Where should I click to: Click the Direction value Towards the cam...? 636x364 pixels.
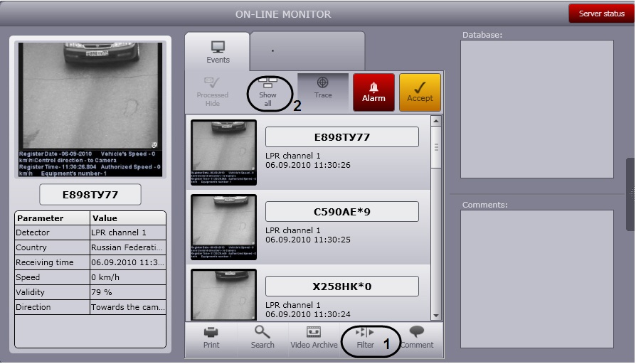[127, 307]
